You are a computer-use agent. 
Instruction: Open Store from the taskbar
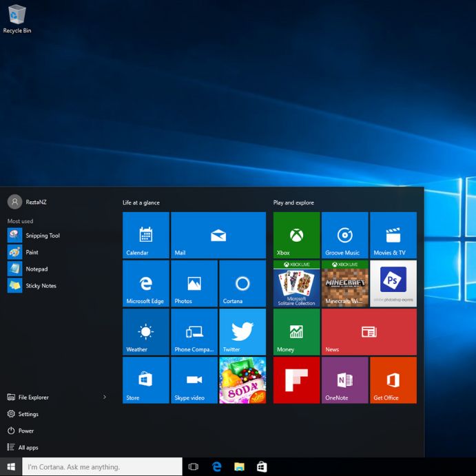pos(262,466)
